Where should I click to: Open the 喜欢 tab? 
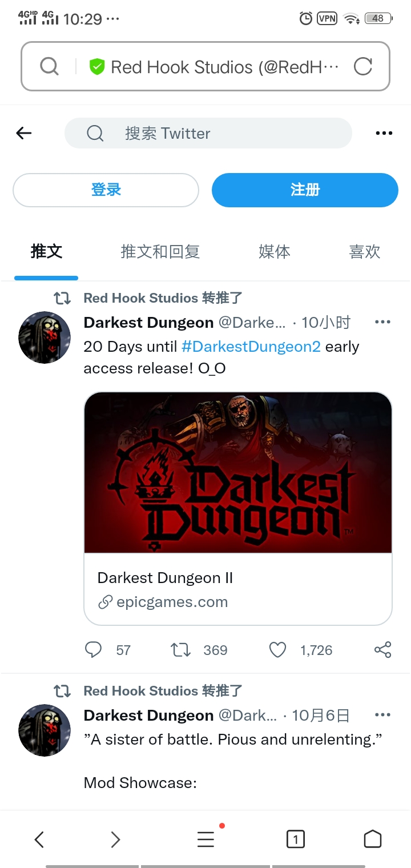[365, 251]
